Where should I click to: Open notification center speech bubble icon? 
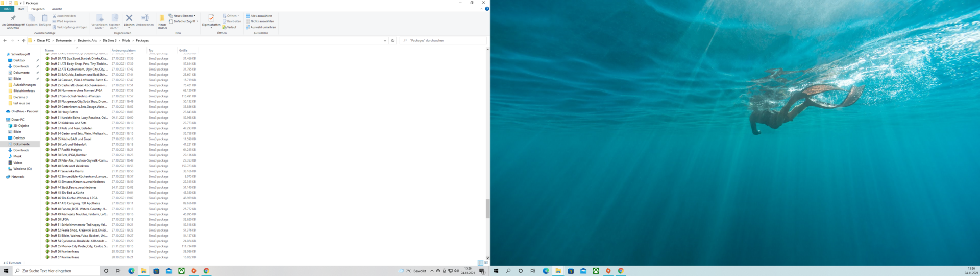click(482, 271)
